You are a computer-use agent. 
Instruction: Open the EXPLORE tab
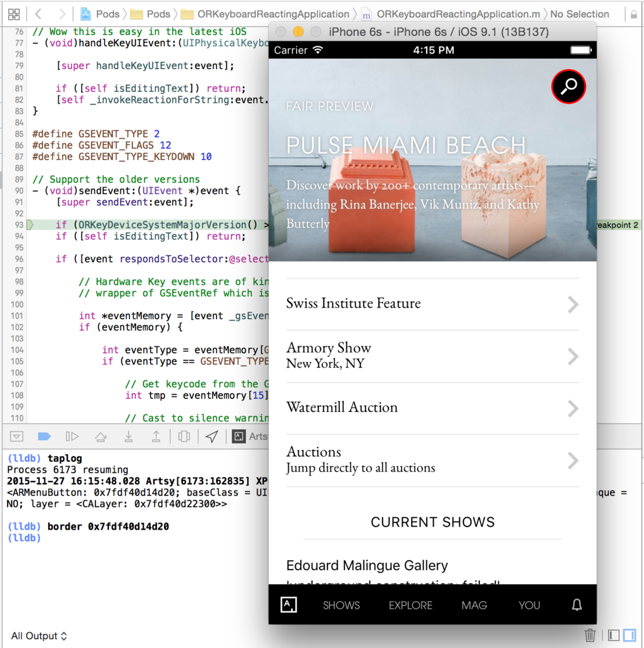pyautogui.click(x=410, y=606)
